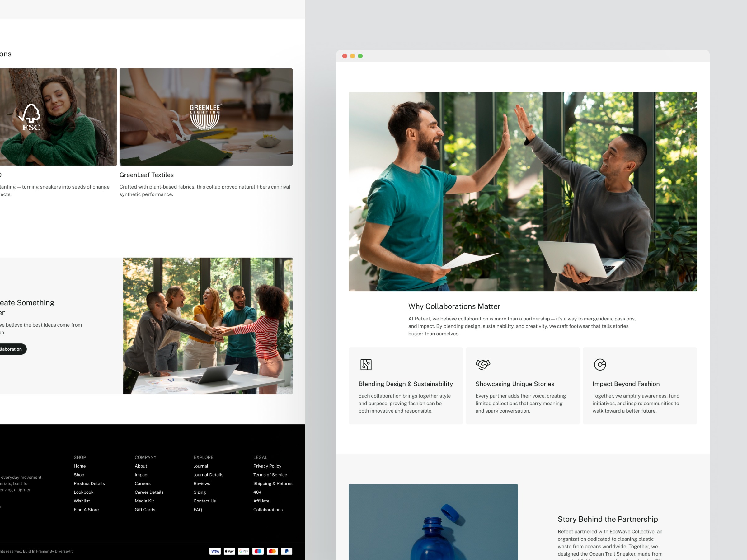The image size is (747, 560).
Task: Open the Contact Us footer link
Action: (x=204, y=501)
